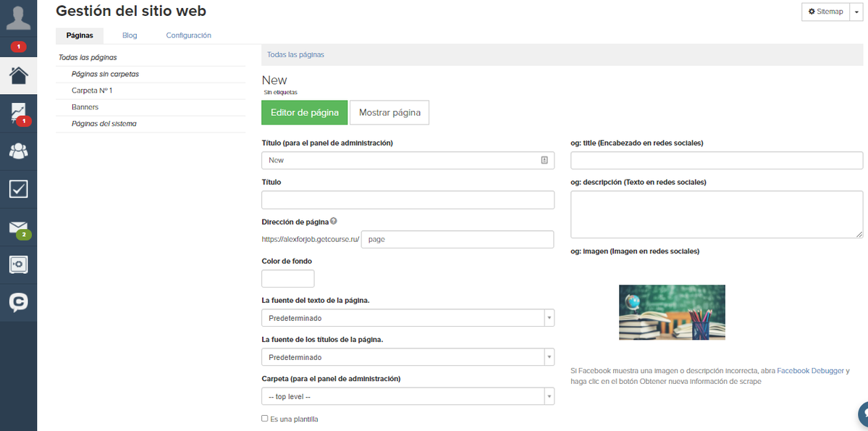This screenshot has width=868, height=431.
Task: Open the user profile avatar icon
Action: [18, 19]
